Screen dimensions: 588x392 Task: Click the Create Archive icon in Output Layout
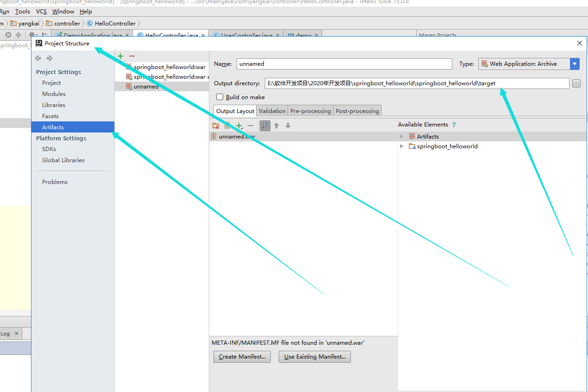(x=227, y=126)
